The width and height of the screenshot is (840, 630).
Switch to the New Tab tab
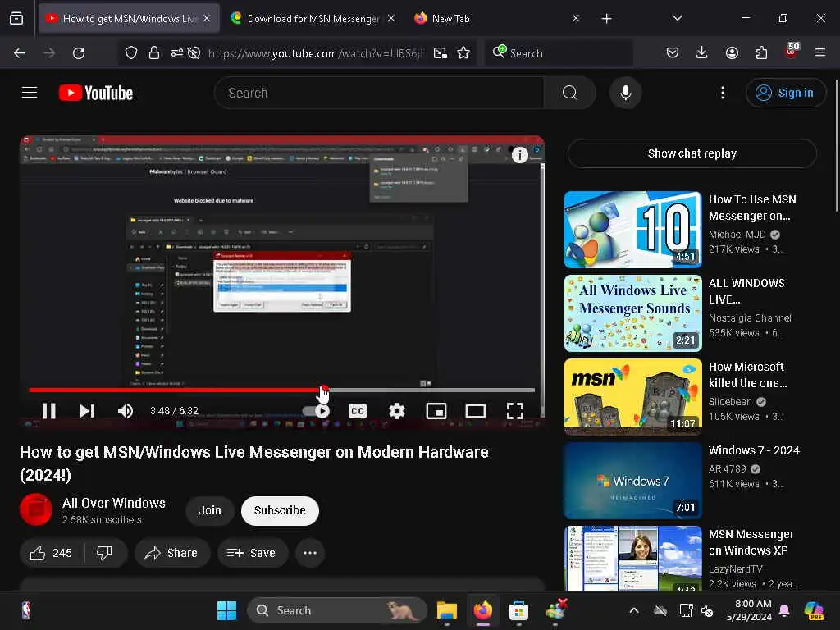pos(451,19)
